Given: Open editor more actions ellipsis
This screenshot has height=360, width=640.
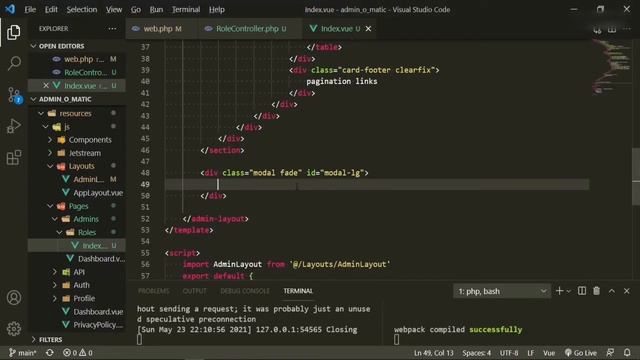Looking at the screenshot, I should tap(627, 29).
